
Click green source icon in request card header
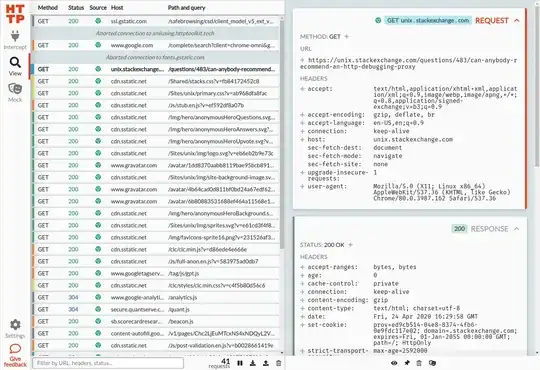[x=378, y=20]
